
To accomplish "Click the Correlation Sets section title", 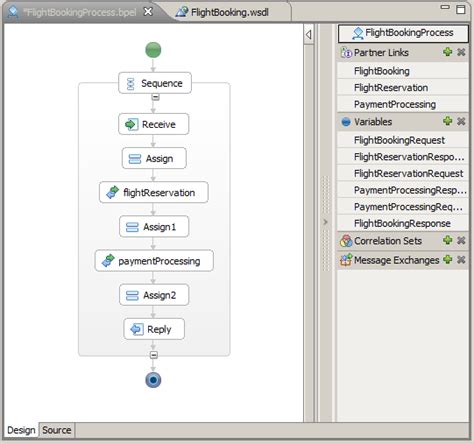I will click(388, 241).
